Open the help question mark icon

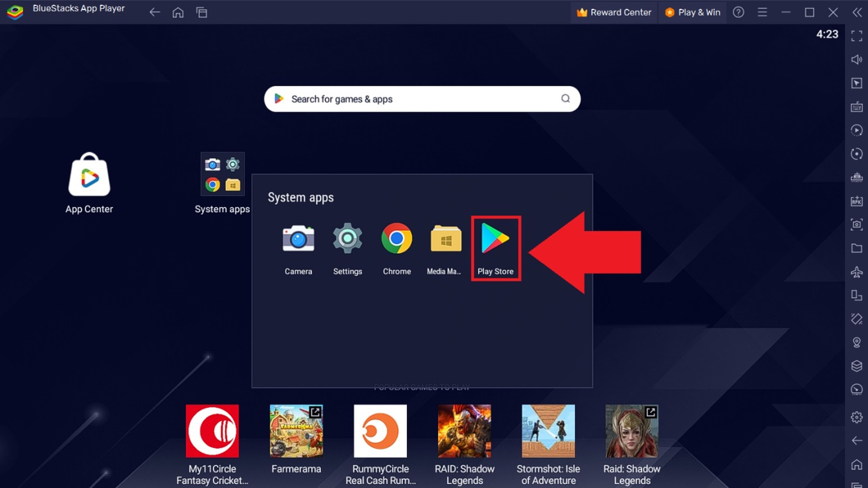pyautogui.click(x=738, y=12)
